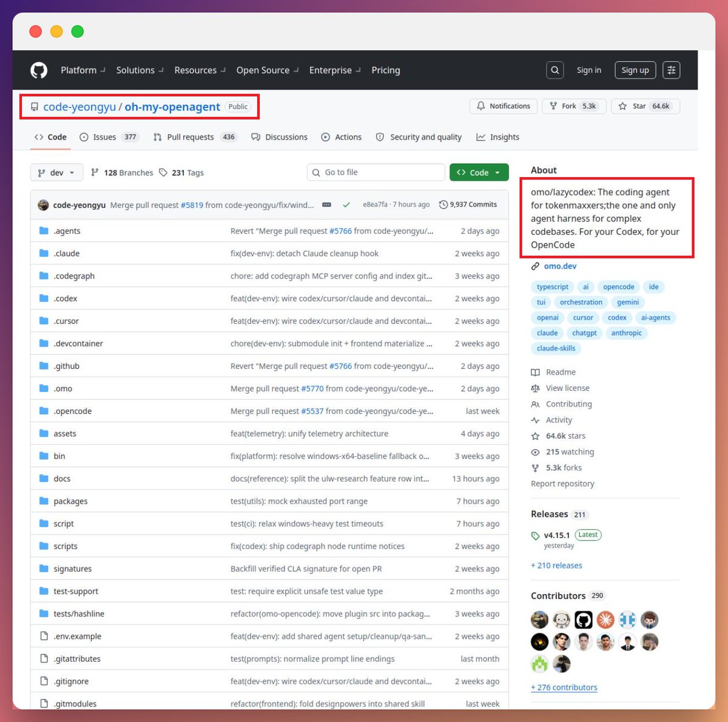Viewport: 728px width, 722px height.
Task: Open the + 210 releases link
Action: click(556, 565)
